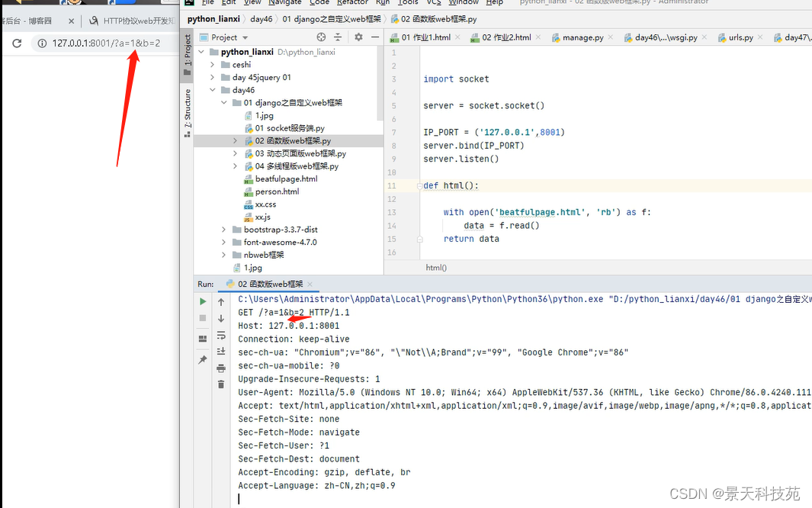Click html() breadcrumb below the editor

[x=436, y=268]
